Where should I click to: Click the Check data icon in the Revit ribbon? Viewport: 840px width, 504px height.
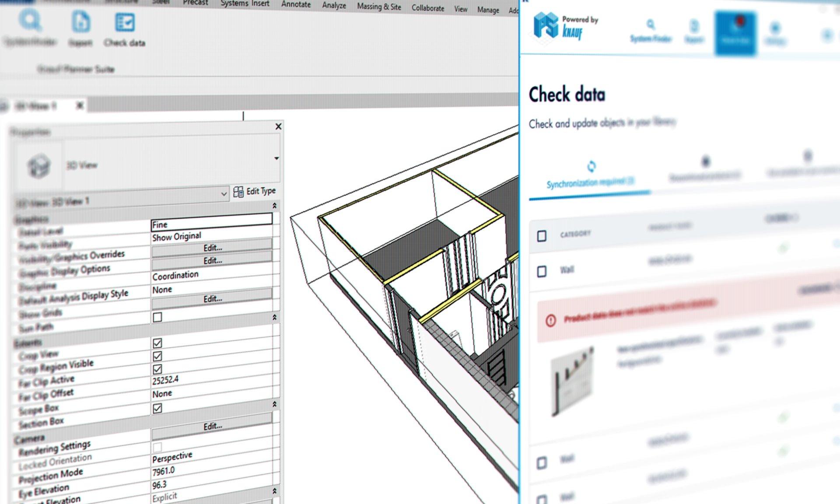coord(125,22)
